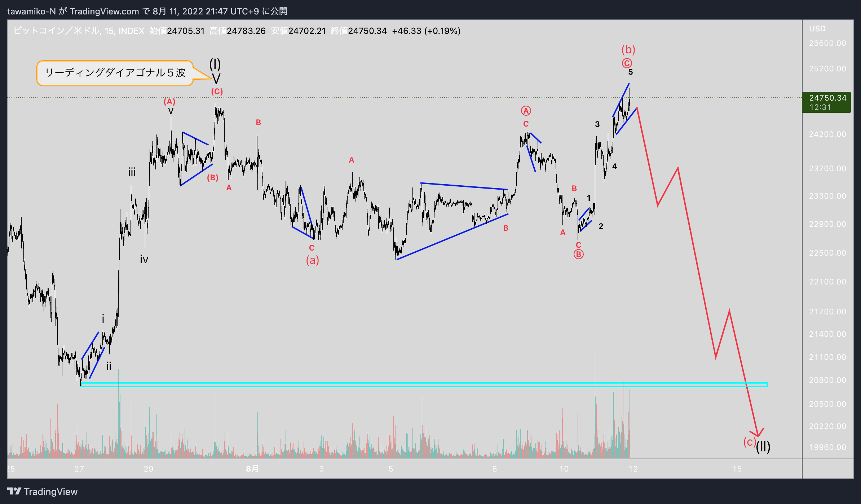The height and width of the screenshot is (504, 861).
Task: Click the 24200.00 price axis label
Action: click(827, 134)
